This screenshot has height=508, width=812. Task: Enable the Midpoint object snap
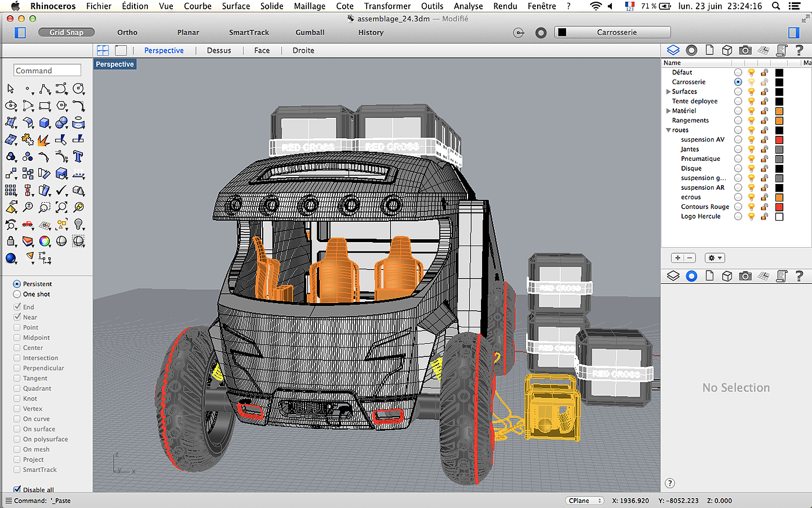click(x=17, y=338)
